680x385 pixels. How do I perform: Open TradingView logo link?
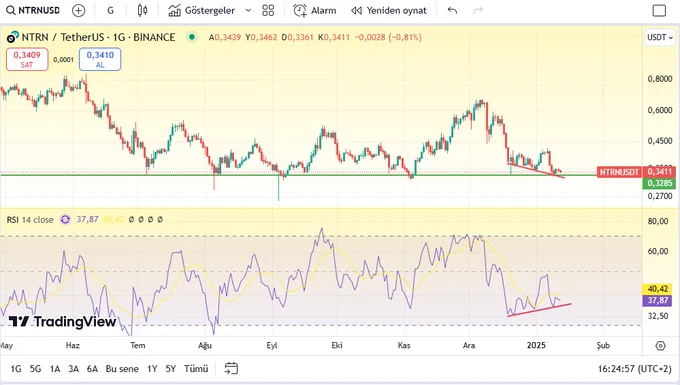click(62, 322)
